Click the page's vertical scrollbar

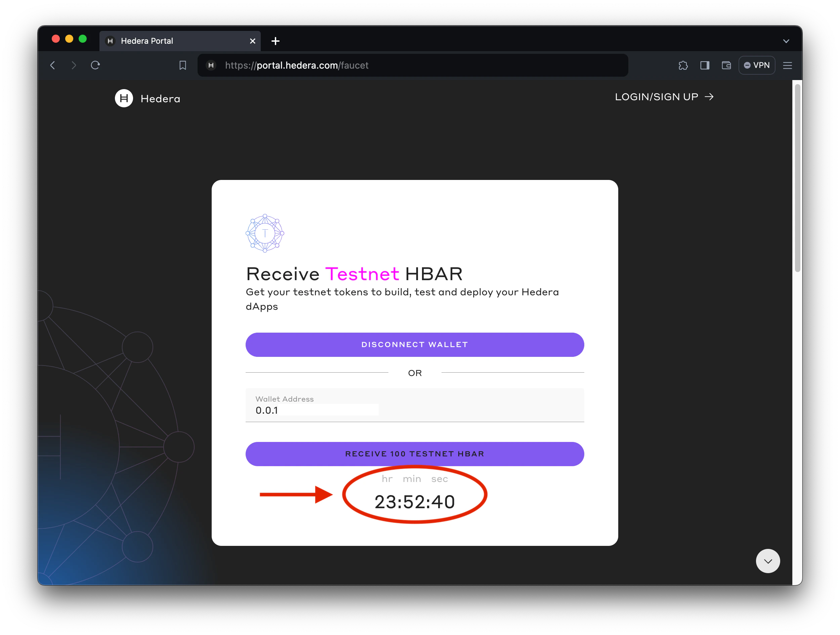click(x=797, y=178)
